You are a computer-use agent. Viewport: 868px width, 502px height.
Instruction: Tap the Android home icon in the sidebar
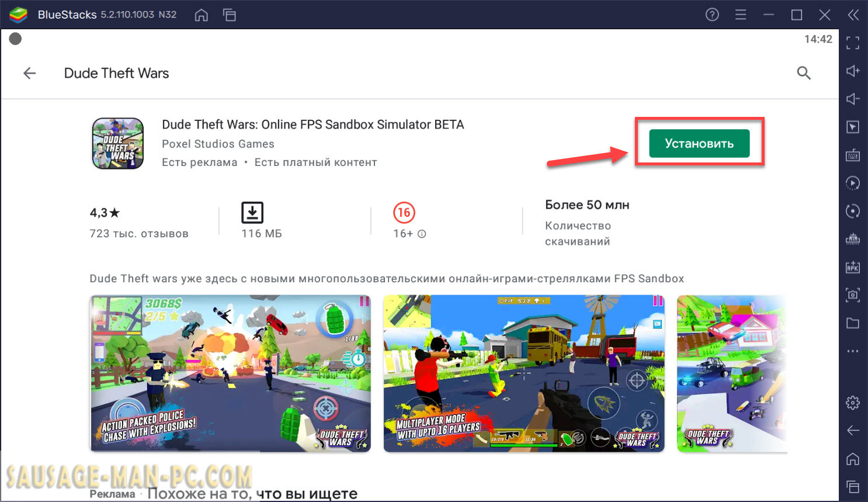[x=853, y=459]
